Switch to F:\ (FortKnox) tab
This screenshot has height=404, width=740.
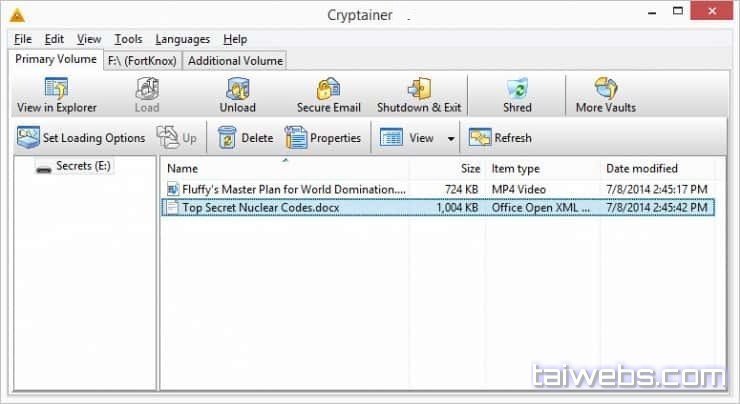142,61
